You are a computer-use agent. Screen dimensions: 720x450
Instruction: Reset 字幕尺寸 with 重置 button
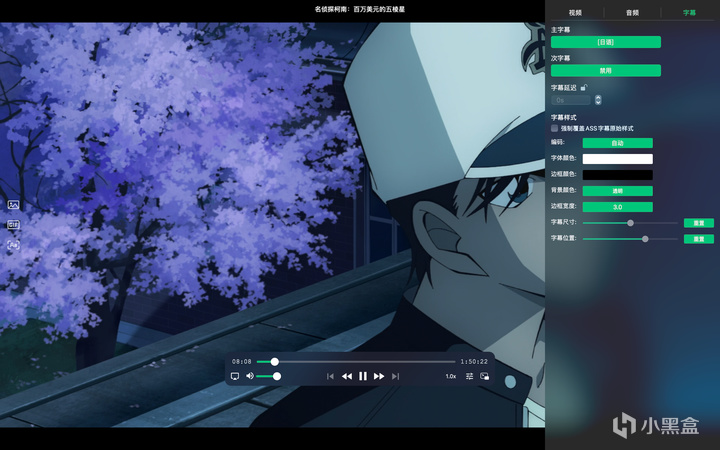(699, 223)
